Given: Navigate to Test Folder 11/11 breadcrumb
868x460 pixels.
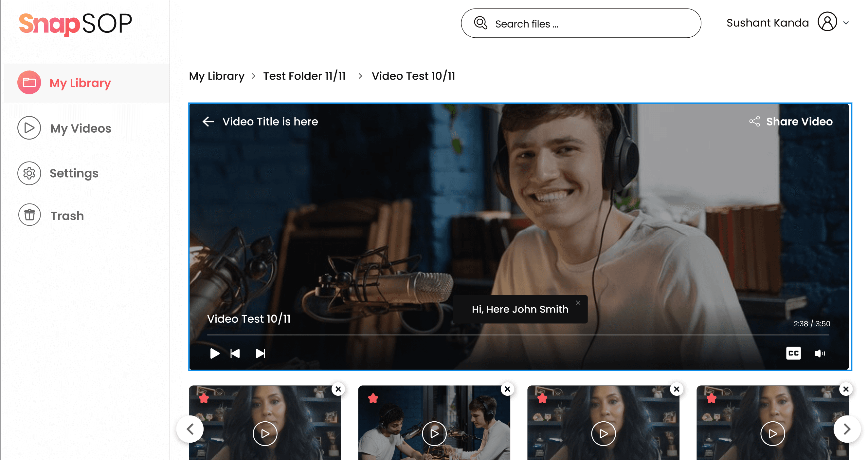Looking at the screenshot, I should pos(304,76).
